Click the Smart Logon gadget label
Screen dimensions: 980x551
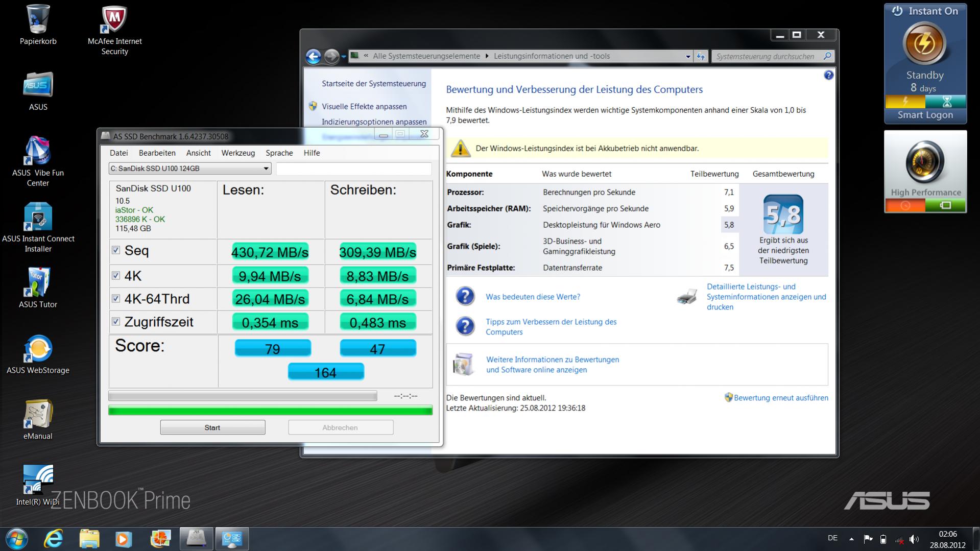click(x=925, y=115)
